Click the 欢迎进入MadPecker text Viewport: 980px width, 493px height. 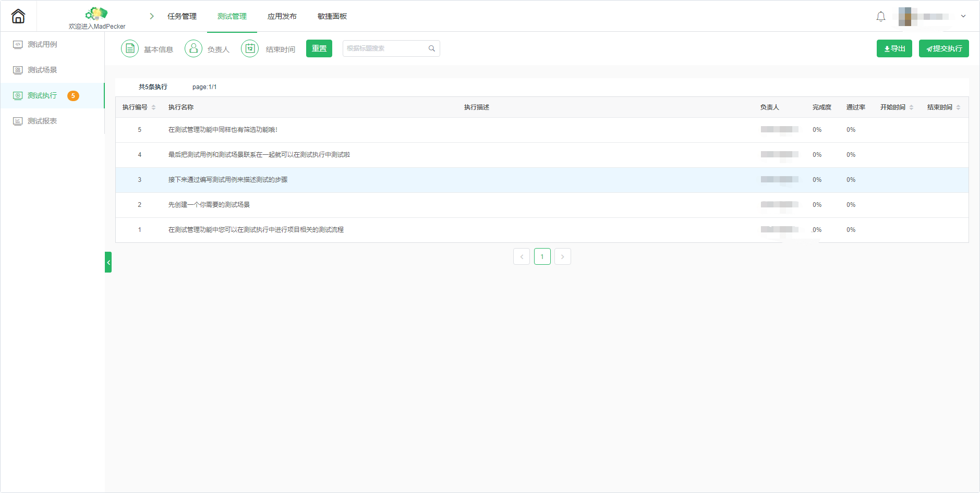coord(97,27)
